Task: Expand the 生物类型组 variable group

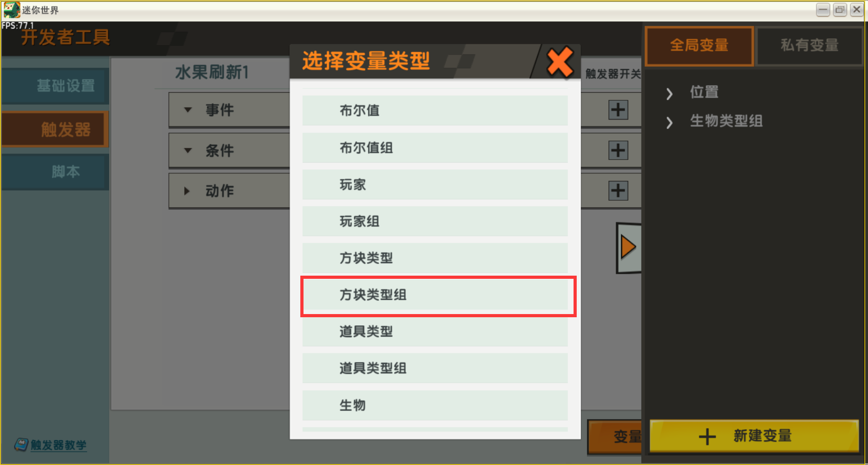Action: click(x=669, y=122)
